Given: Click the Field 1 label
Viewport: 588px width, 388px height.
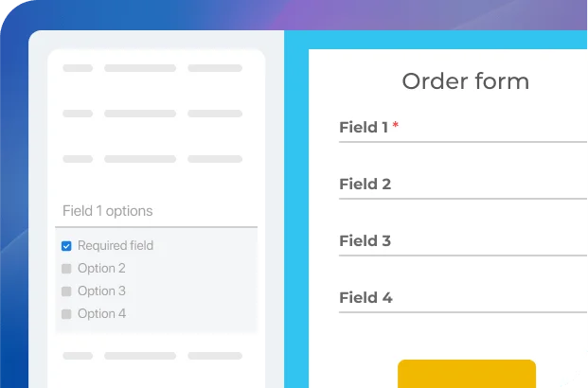Looking at the screenshot, I should click(364, 128).
